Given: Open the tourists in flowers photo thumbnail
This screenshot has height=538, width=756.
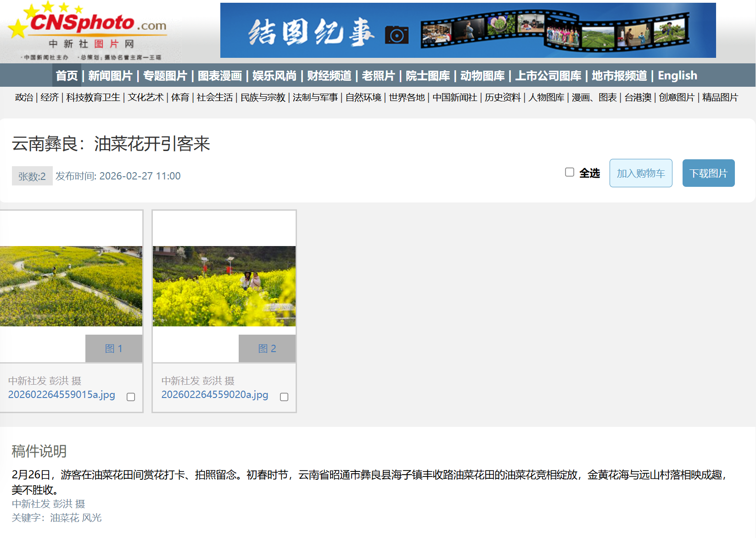Looking at the screenshot, I should 224,286.
